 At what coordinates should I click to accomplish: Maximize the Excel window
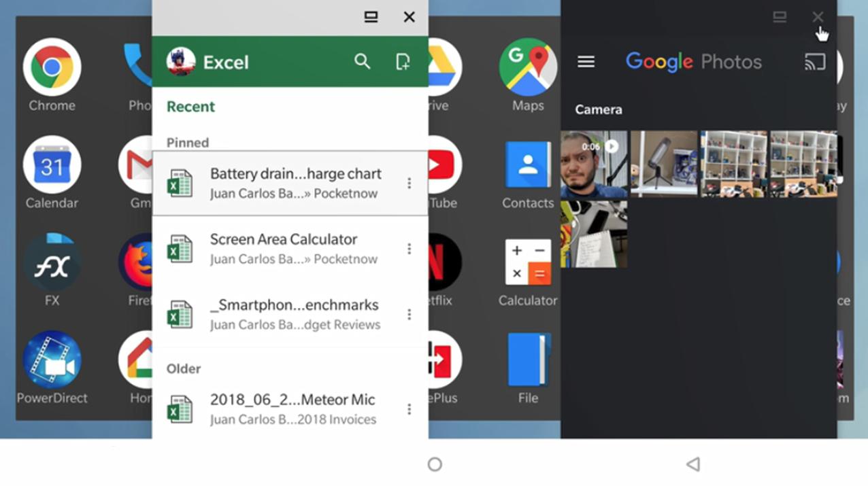[371, 17]
